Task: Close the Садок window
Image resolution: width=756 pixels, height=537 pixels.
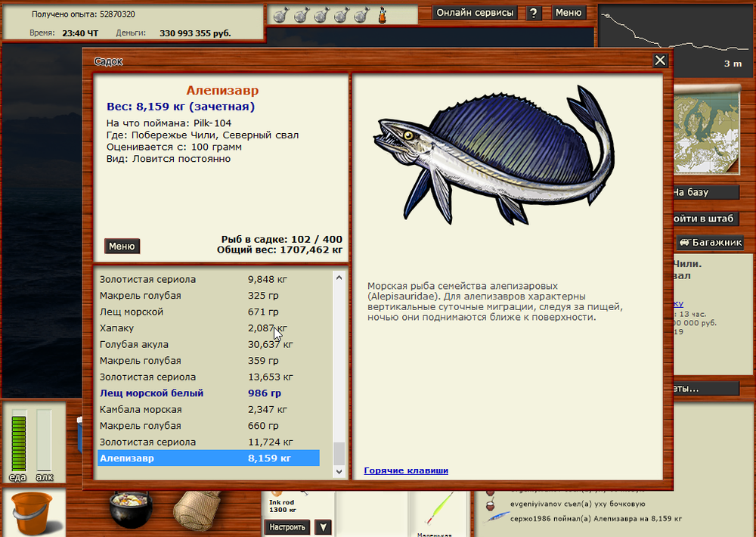Action: (660, 61)
